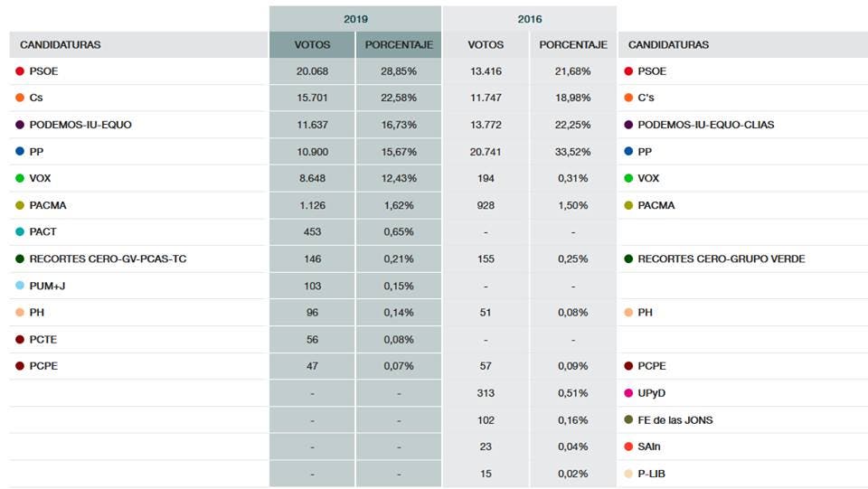Click the 2019 PORCENTAJE column header
Viewport: 868px width, 489px height.
point(399,45)
